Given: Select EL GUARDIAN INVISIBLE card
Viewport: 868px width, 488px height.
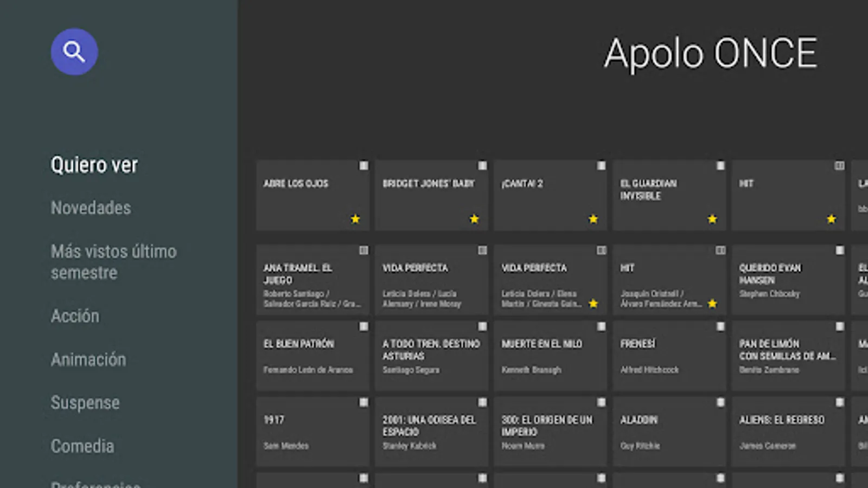Looking at the screenshot, I should [669, 195].
